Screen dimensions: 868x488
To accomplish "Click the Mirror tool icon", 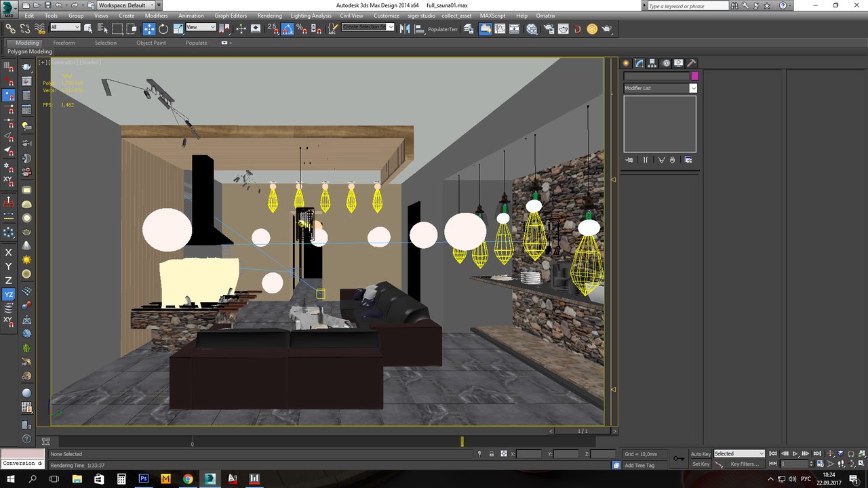I will pyautogui.click(x=405, y=28).
